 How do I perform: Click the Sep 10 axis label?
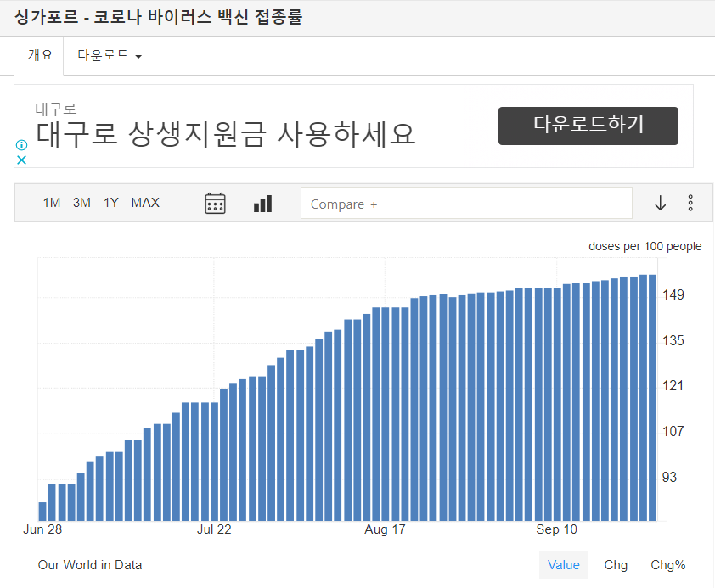tap(556, 529)
